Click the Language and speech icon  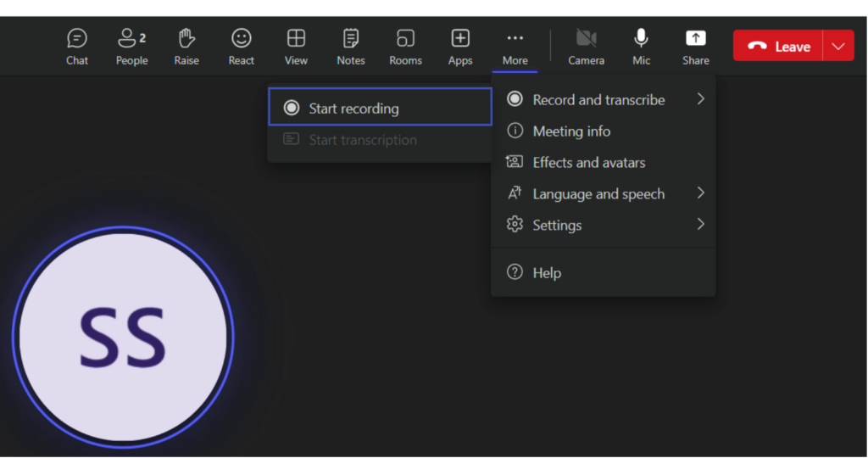tap(515, 193)
